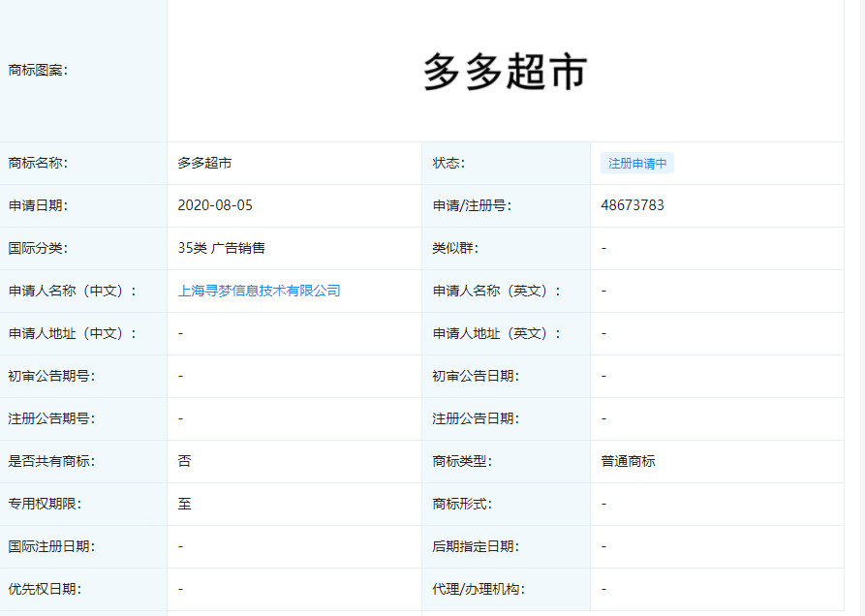
Task: Click the application date 2020-08-05
Action: pyautogui.click(x=215, y=205)
